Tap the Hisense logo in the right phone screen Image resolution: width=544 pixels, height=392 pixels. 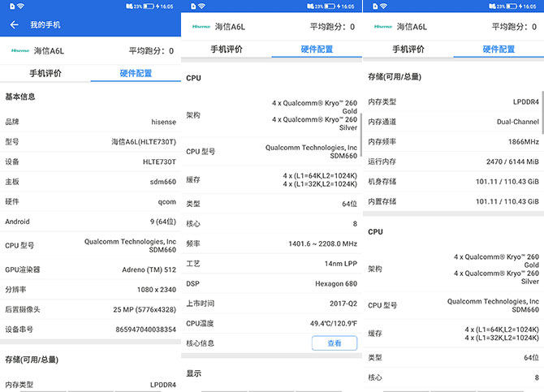click(383, 26)
